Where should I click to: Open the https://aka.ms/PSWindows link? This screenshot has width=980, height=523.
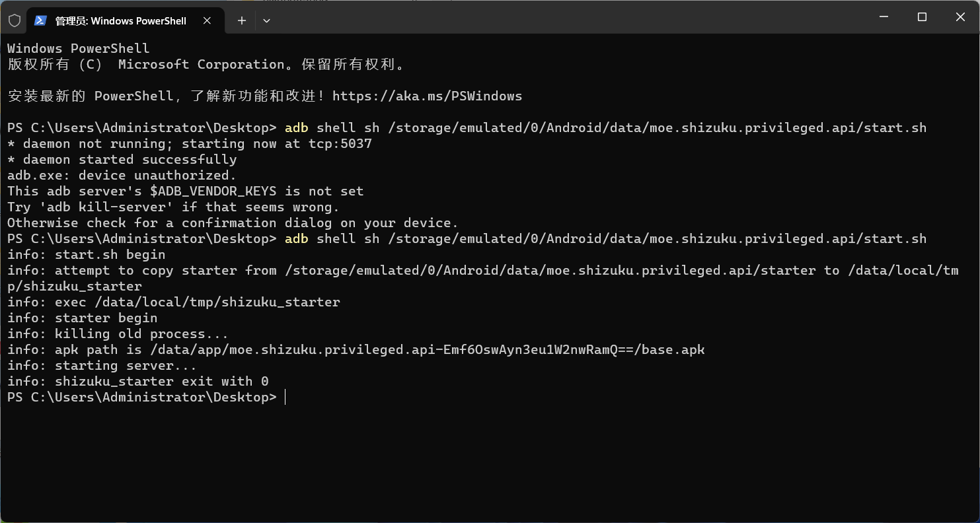click(427, 96)
